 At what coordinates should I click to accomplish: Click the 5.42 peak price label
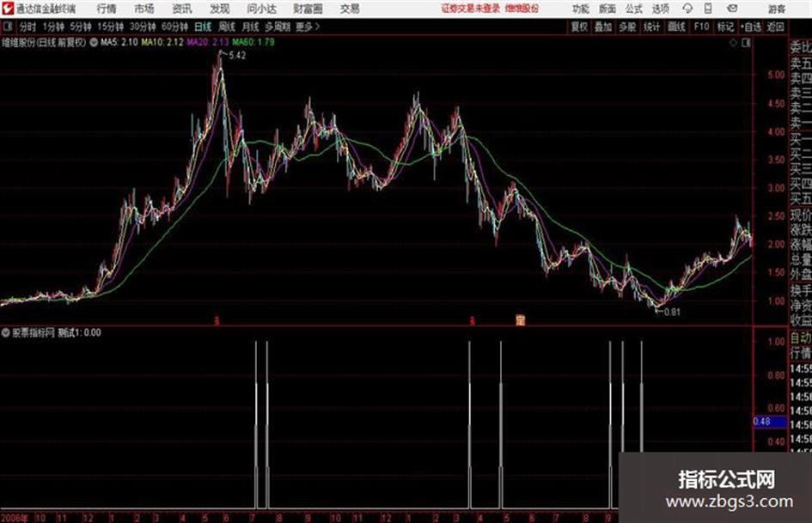pyautogui.click(x=237, y=56)
